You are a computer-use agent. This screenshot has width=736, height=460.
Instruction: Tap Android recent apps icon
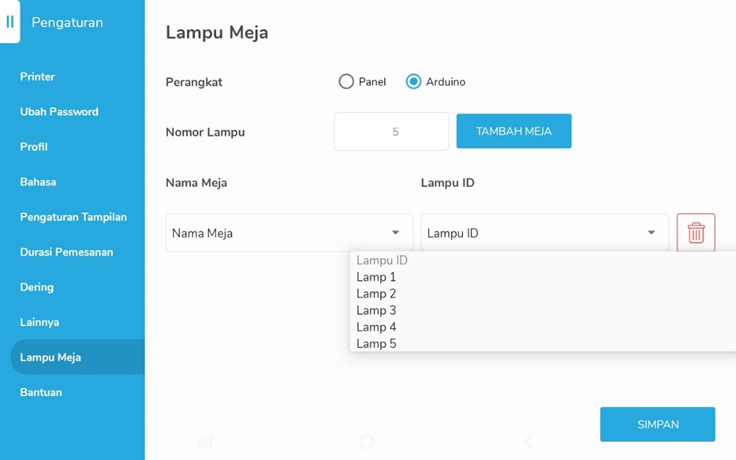tap(206, 441)
